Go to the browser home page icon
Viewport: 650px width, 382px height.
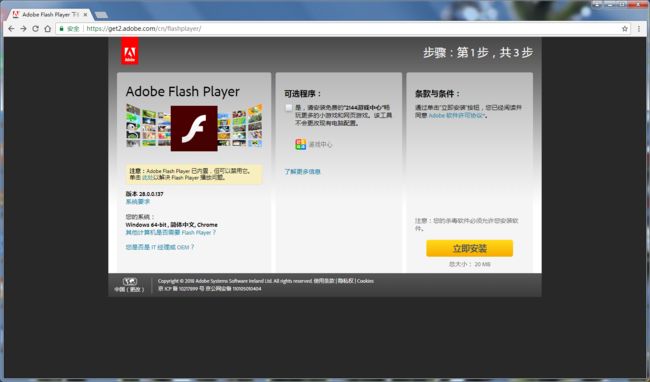(x=48, y=29)
